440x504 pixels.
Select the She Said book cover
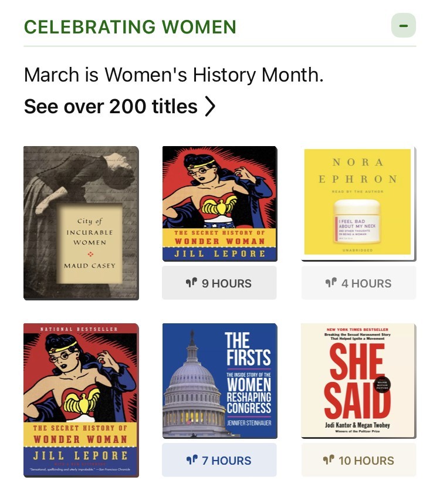coord(358,380)
